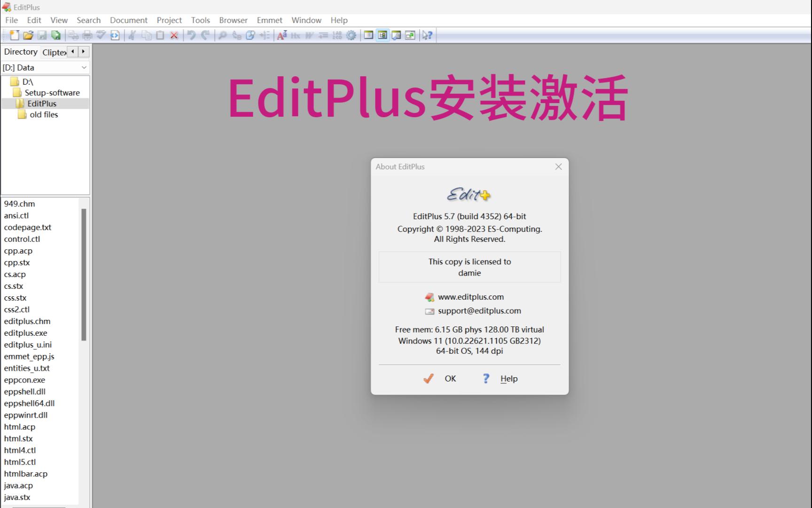Close the About EditPlus dialog
Viewport: 812px width, 508px height.
click(x=558, y=167)
